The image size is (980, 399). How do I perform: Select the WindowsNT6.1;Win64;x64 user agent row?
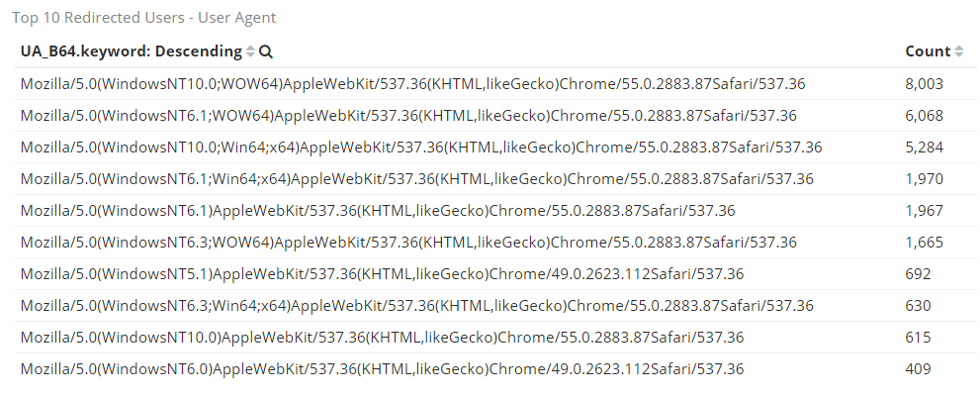pyautogui.click(x=496, y=179)
